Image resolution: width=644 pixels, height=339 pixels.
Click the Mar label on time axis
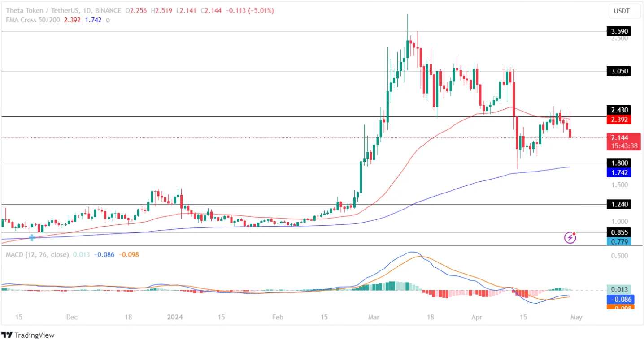373,317
